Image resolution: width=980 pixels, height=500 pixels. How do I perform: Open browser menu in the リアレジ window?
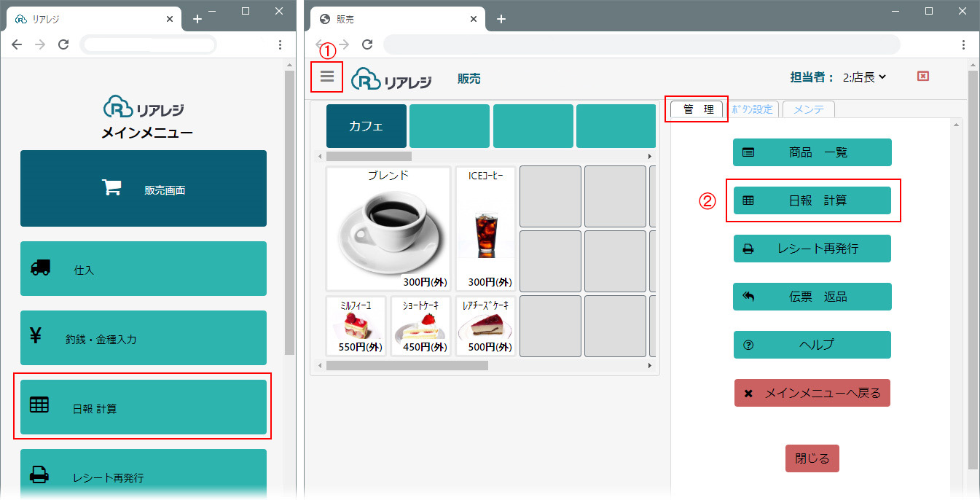[281, 44]
